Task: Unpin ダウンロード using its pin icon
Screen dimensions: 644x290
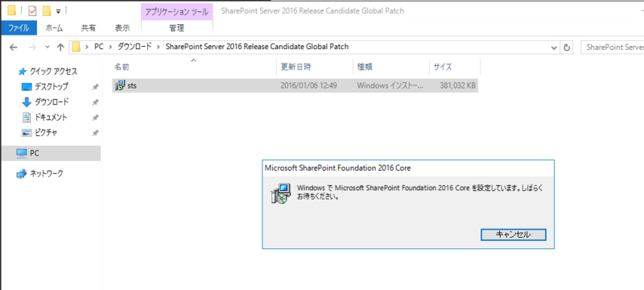Action: click(x=95, y=102)
